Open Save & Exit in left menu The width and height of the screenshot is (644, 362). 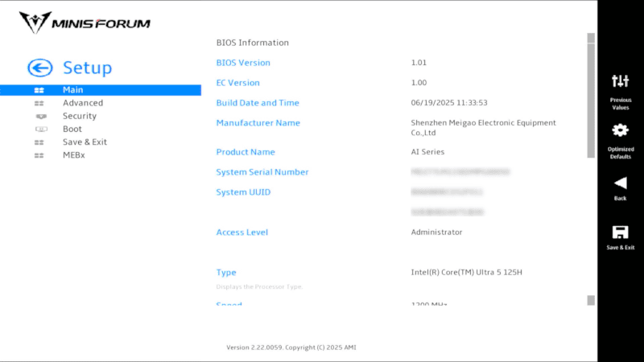tap(85, 142)
